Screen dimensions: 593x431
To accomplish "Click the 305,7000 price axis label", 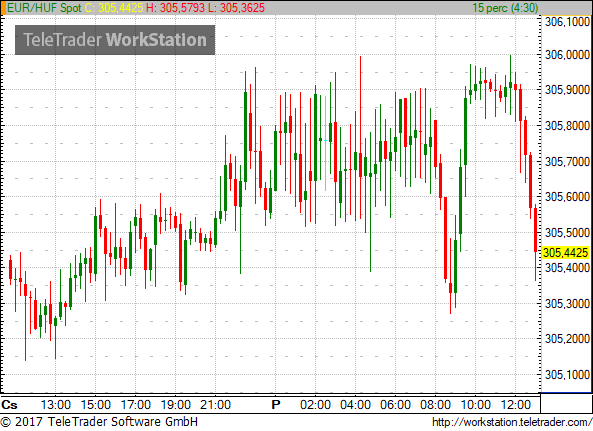I will click(567, 161).
